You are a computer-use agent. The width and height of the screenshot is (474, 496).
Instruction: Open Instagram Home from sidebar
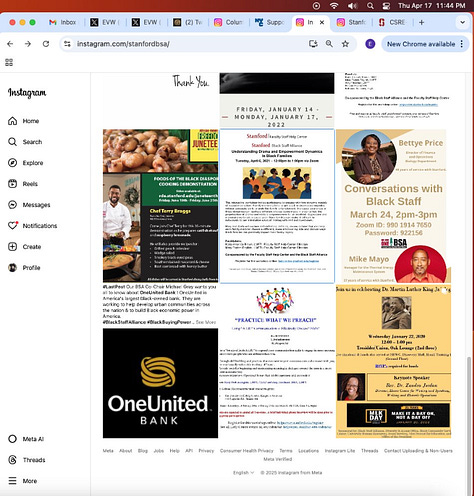coord(23,121)
